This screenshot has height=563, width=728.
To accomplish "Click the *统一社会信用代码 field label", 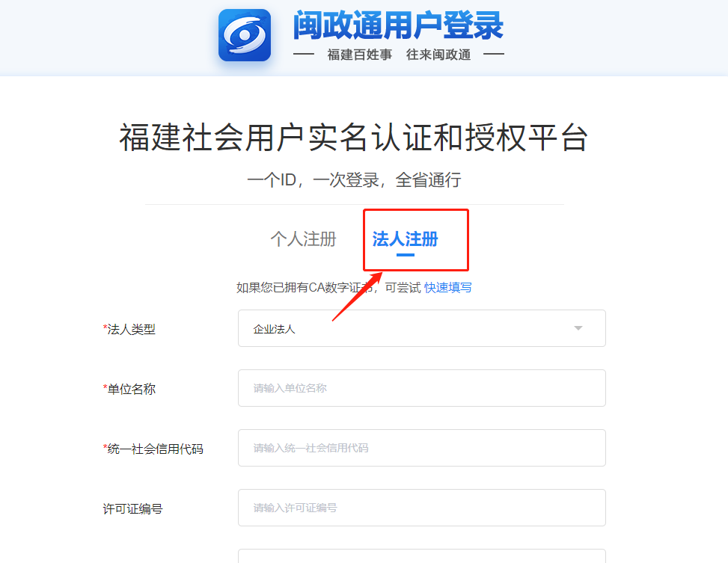I will 153,449.
